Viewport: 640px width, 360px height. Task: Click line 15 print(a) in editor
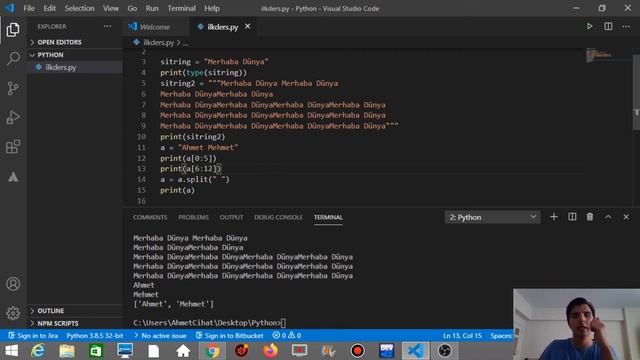tap(177, 190)
